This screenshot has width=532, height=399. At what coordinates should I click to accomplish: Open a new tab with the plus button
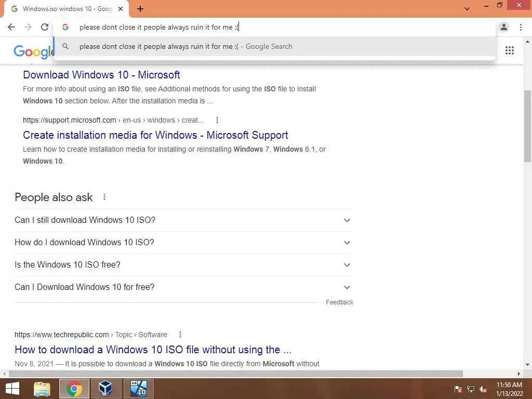[x=140, y=9]
